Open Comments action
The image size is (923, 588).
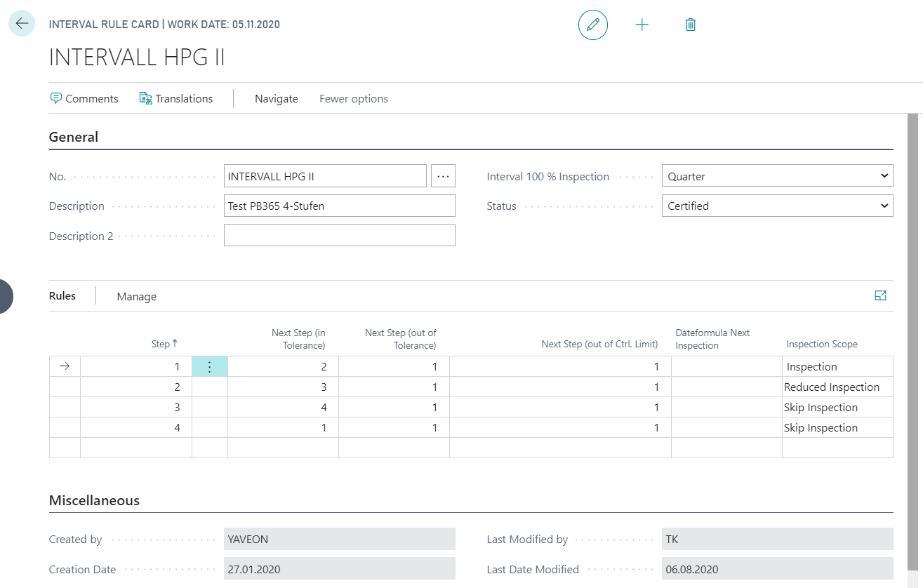(x=84, y=99)
